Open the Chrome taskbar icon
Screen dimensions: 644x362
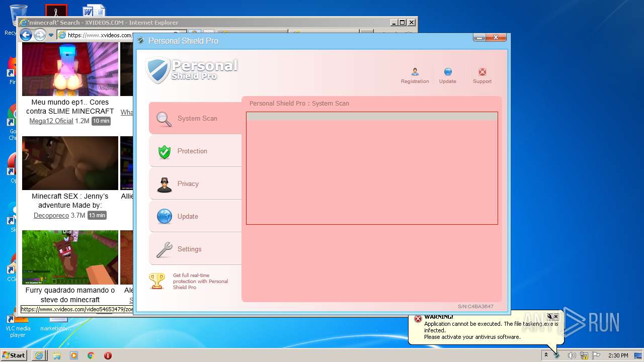tap(91, 355)
